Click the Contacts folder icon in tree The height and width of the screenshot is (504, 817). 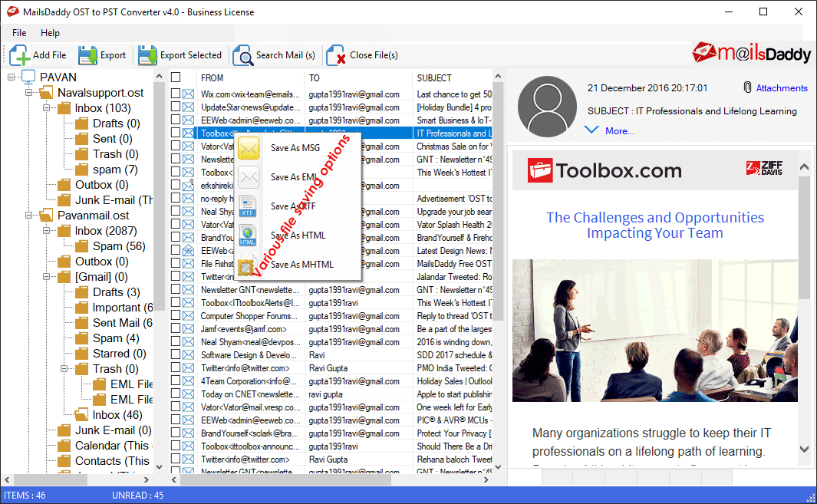pyautogui.click(x=64, y=461)
